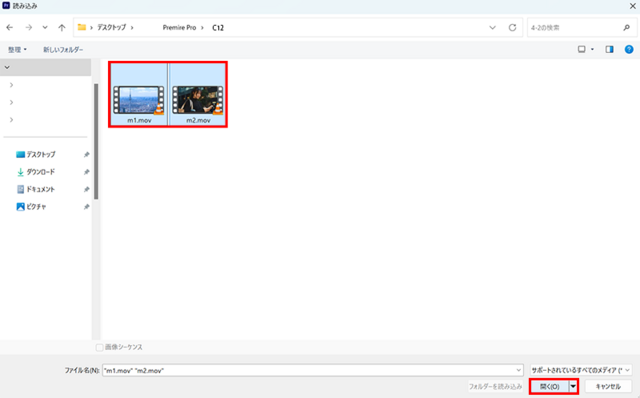Unpin the デスクトップ quick access item
This screenshot has height=398, width=640.
pyautogui.click(x=87, y=155)
